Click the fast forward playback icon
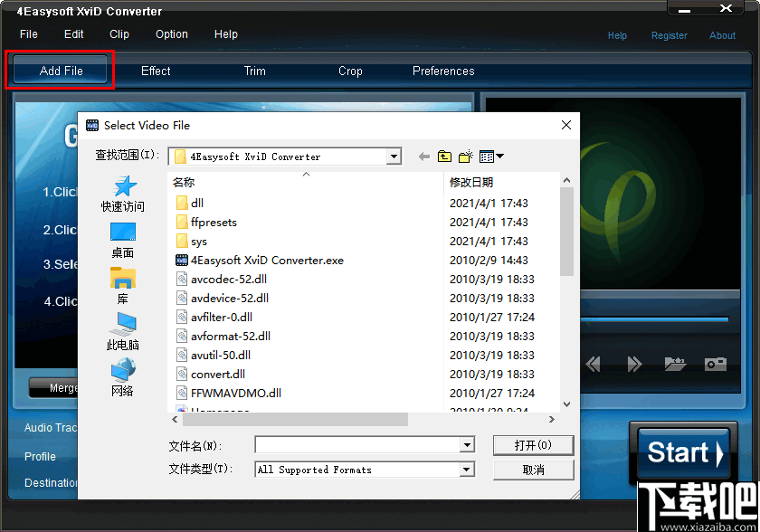 (x=635, y=364)
